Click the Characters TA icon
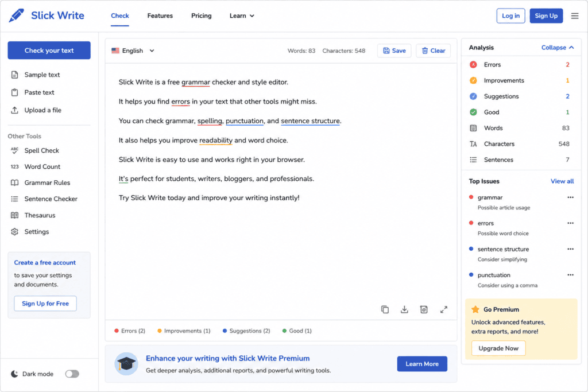This screenshot has height=392, width=588. [473, 144]
